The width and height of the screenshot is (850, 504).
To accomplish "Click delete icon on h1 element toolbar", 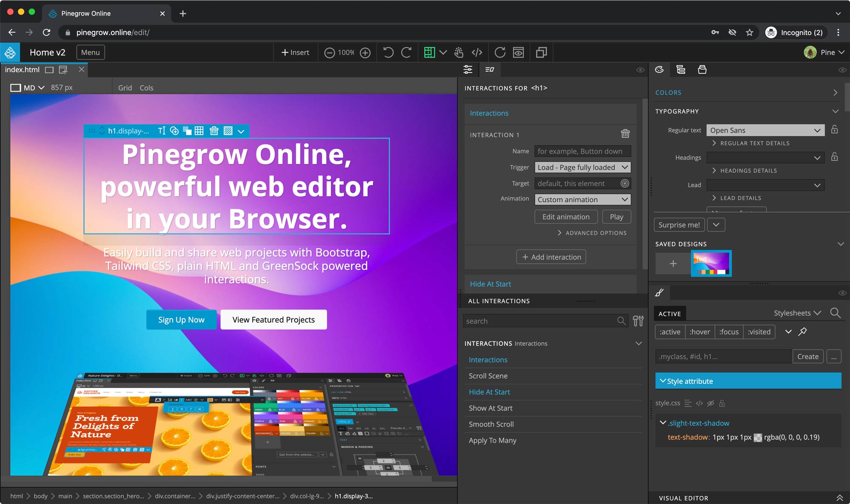I will [214, 131].
